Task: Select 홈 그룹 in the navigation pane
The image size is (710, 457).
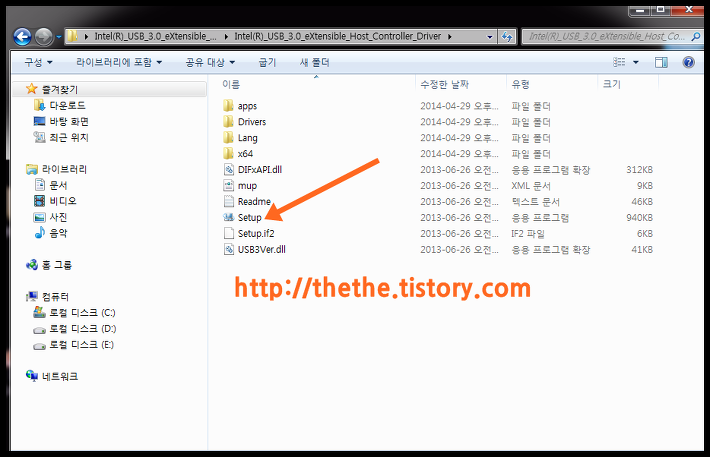Action: coord(57,265)
